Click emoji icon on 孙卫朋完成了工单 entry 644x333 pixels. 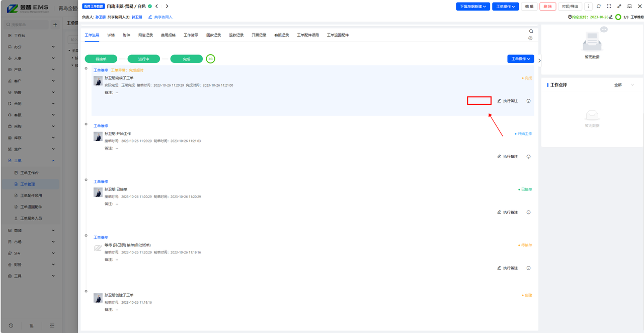tap(528, 101)
